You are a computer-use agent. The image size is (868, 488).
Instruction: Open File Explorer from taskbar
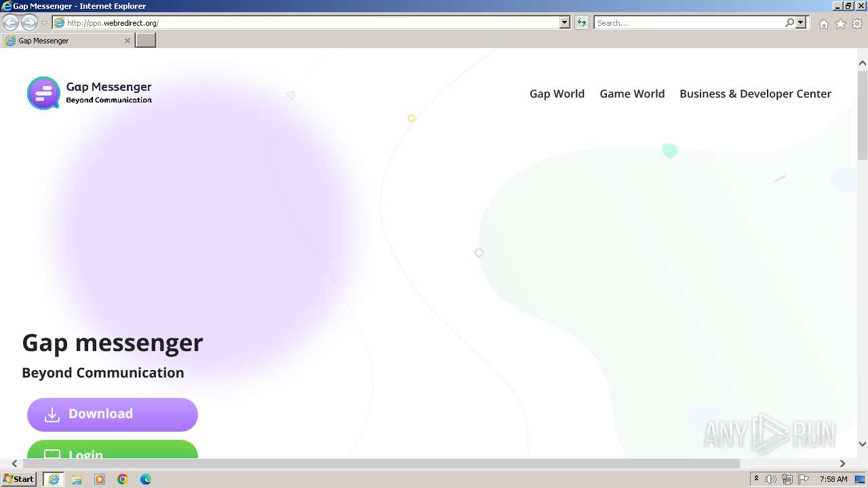pyautogui.click(x=77, y=479)
